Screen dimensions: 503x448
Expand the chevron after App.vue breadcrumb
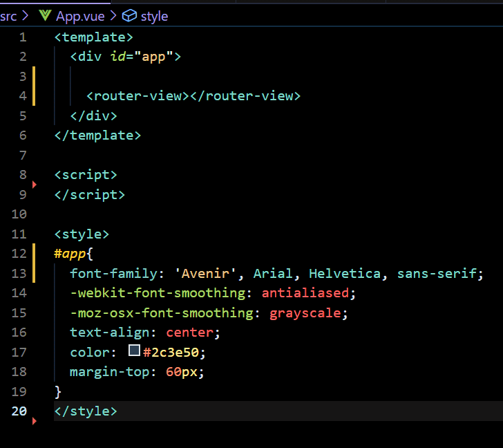click(113, 16)
